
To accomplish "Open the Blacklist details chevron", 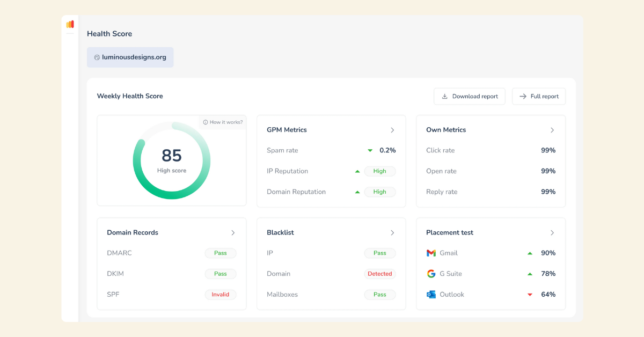I will tap(392, 233).
